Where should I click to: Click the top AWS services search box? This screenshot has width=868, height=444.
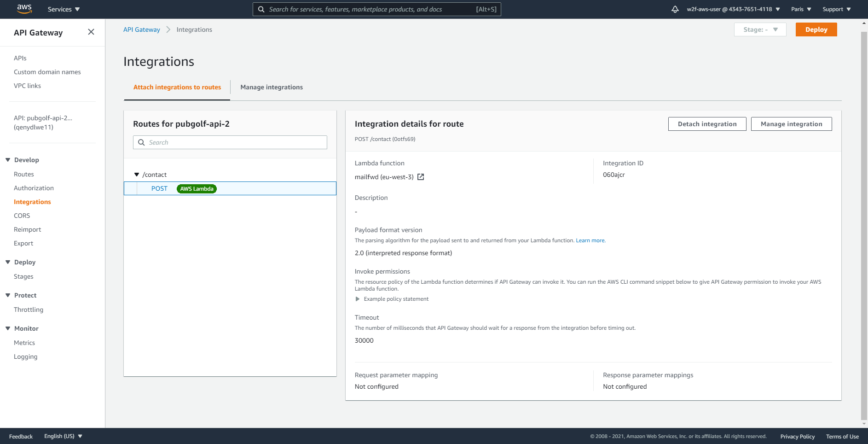point(376,9)
